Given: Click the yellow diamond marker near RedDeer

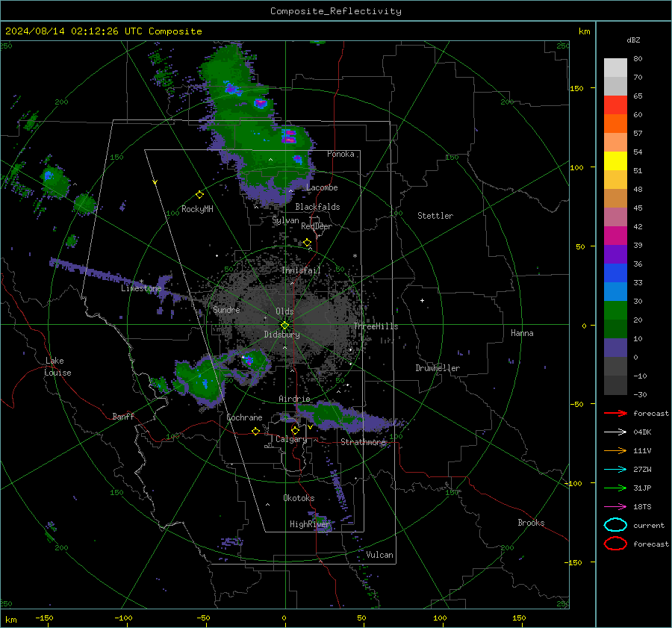Looking at the screenshot, I should [x=308, y=243].
